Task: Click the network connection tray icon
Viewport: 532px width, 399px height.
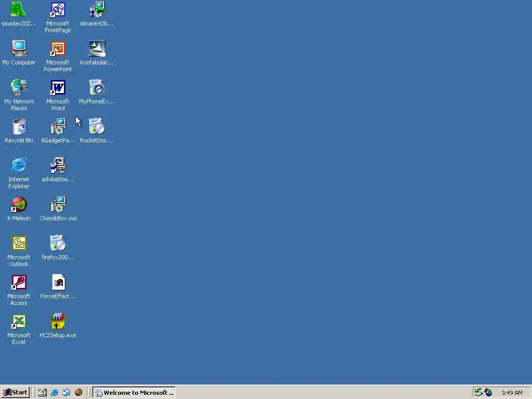Action: click(478, 393)
